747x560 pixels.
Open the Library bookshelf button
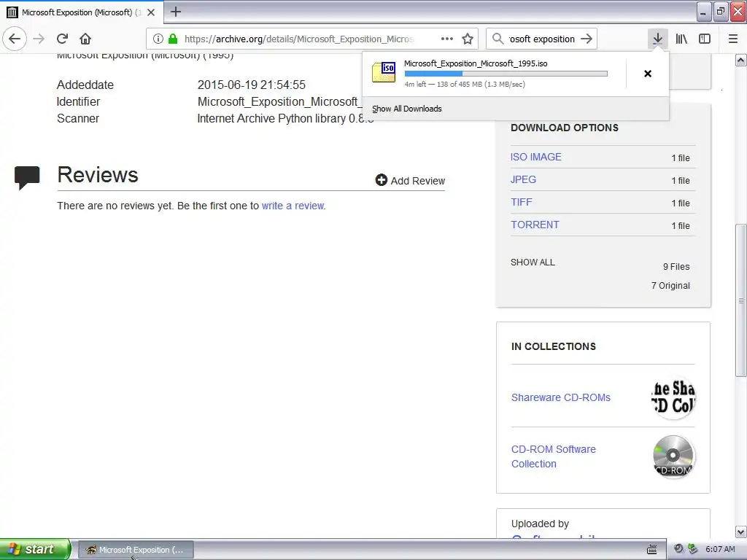681,39
